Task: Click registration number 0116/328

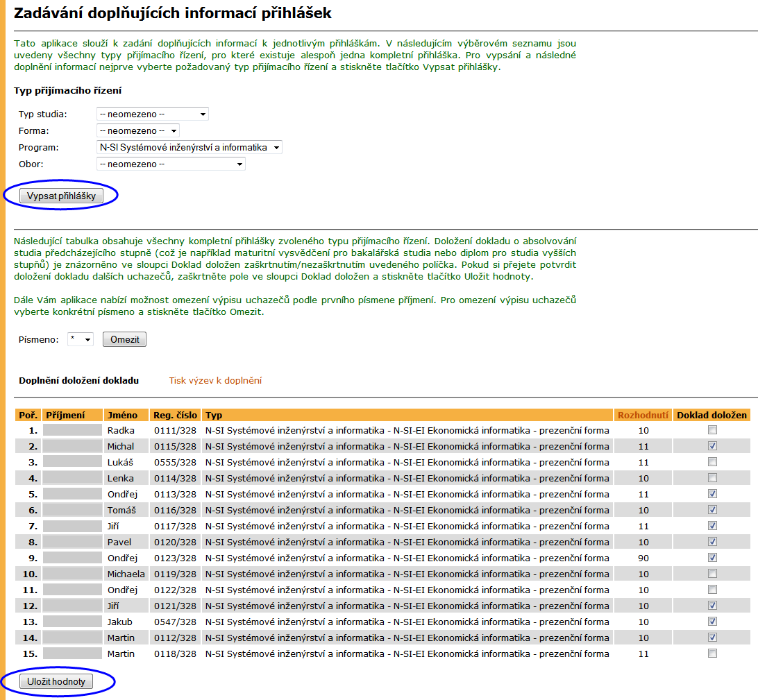Action: 175,510
